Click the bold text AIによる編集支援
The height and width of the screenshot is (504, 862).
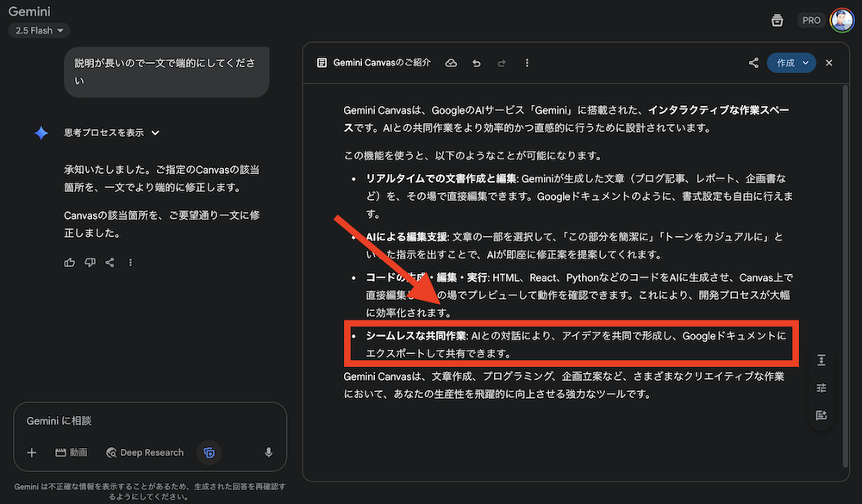406,237
